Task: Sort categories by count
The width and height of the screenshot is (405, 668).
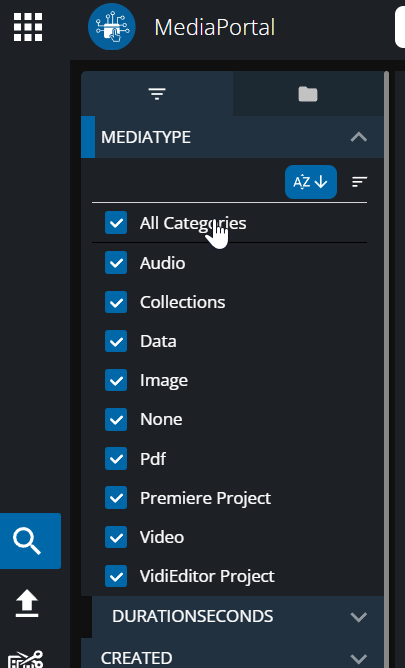Action: point(359,182)
